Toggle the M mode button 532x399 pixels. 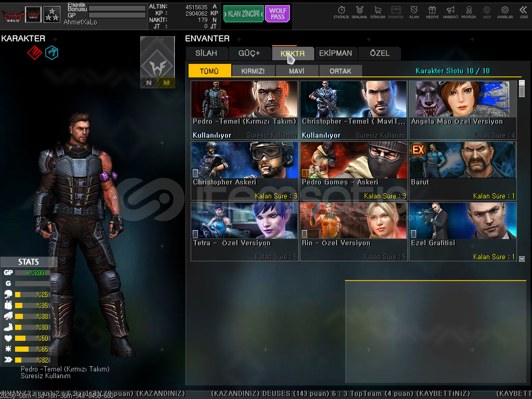(166, 83)
